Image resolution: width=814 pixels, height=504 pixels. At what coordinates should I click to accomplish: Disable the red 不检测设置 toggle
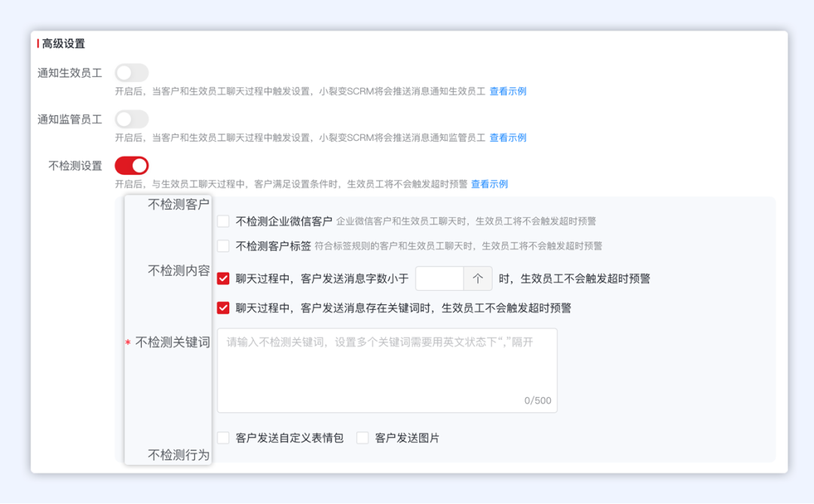click(x=131, y=166)
